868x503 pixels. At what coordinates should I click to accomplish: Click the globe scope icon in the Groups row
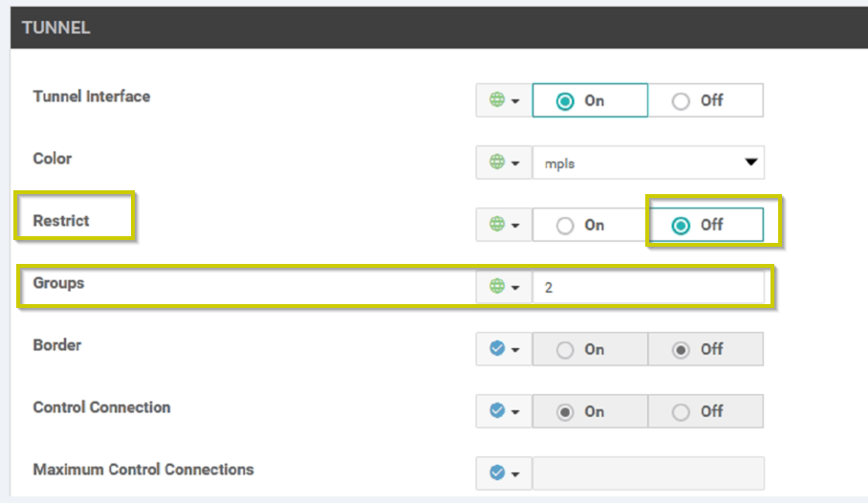tap(497, 286)
